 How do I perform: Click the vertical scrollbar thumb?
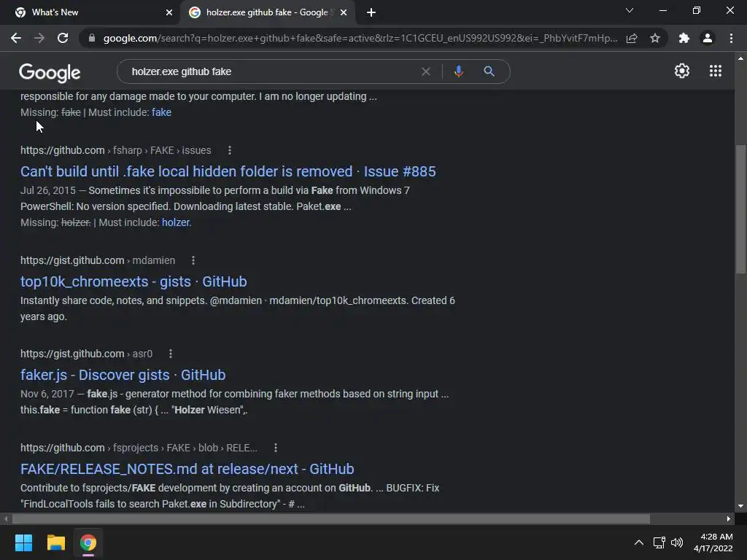740,209
